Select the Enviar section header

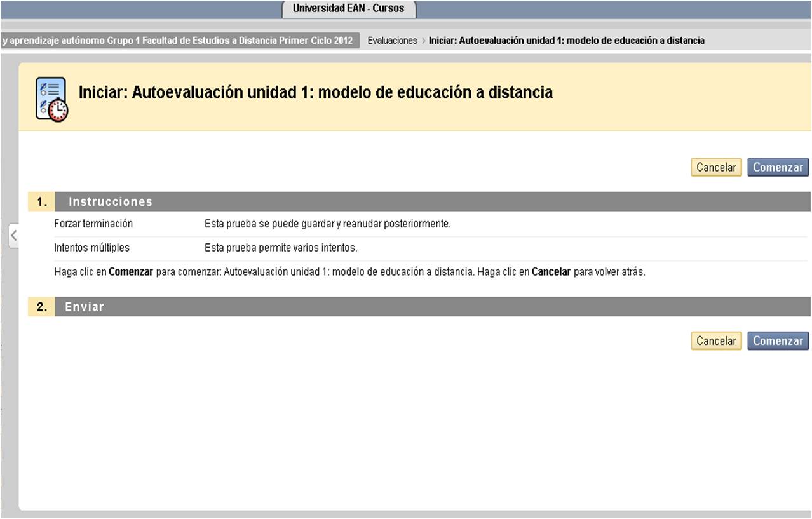pyautogui.click(x=85, y=307)
